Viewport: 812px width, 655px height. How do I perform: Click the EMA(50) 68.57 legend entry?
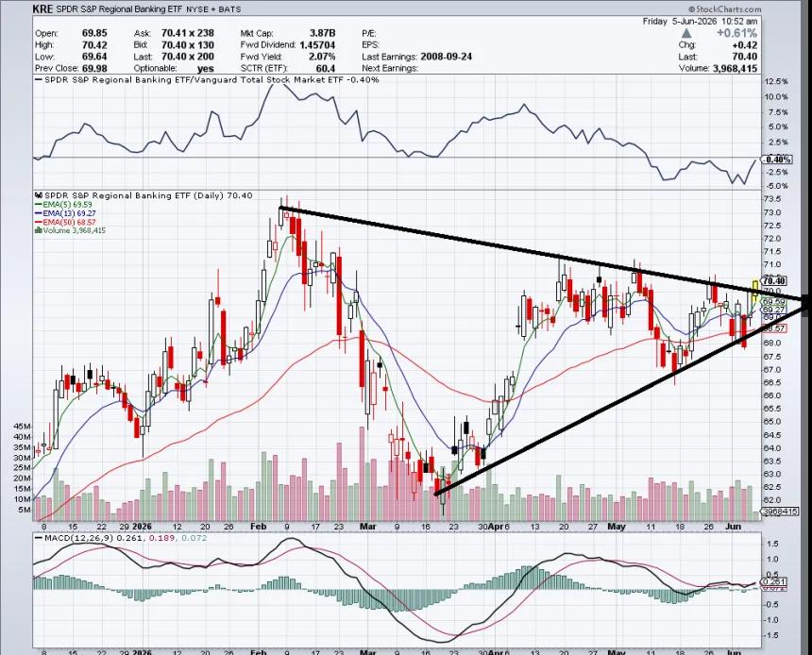pyautogui.click(x=65, y=222)
